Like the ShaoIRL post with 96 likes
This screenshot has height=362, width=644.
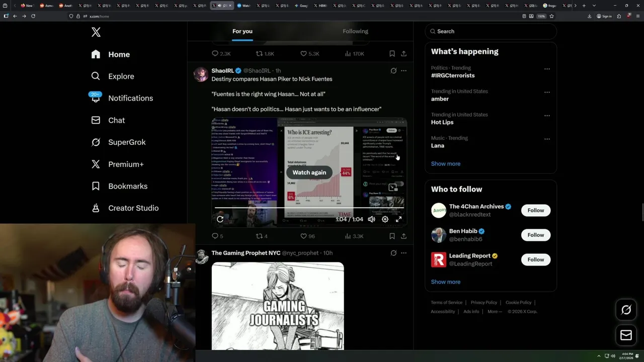307,236
